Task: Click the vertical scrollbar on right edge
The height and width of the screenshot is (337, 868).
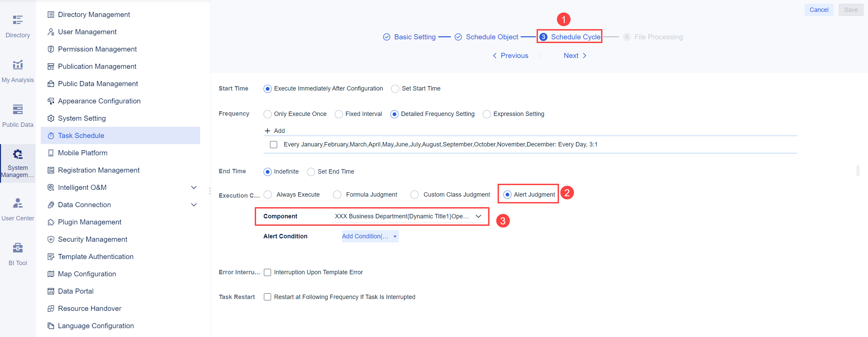Action: point(858,171)
